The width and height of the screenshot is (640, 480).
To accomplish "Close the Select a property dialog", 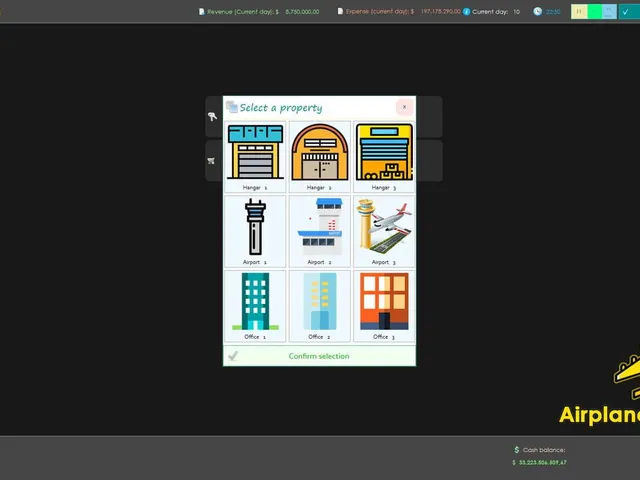I will [x=404, y=107].
